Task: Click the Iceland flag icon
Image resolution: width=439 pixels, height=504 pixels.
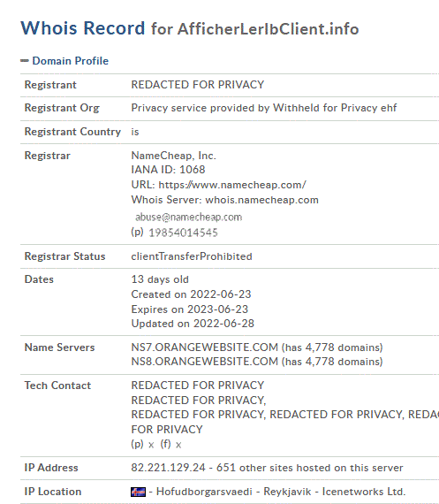Action: click(x=138, y=492)
